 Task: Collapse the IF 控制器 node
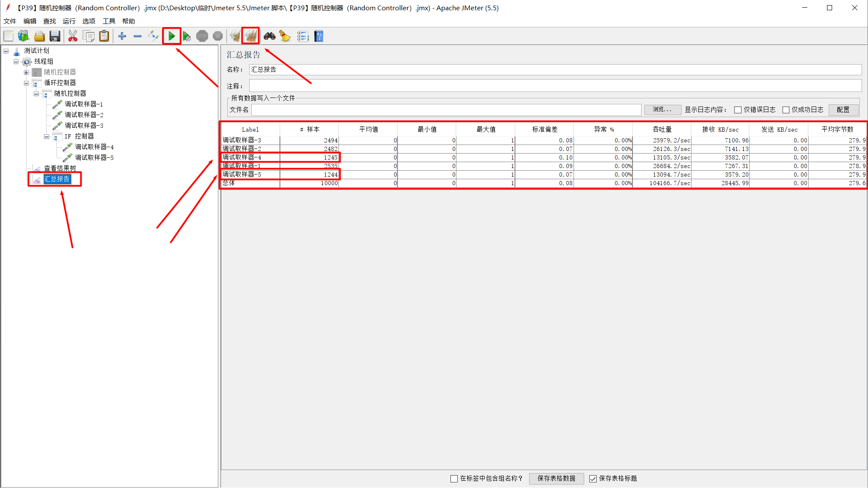point(47,136)
